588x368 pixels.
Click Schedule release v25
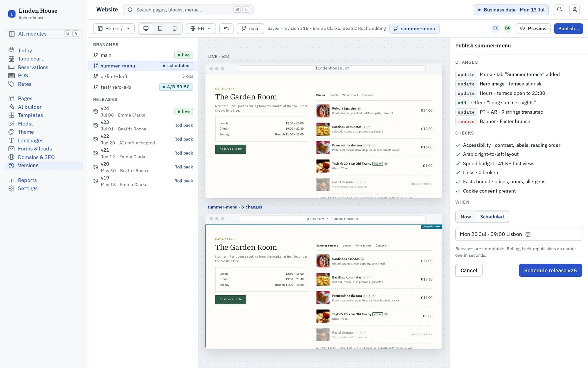550,271
